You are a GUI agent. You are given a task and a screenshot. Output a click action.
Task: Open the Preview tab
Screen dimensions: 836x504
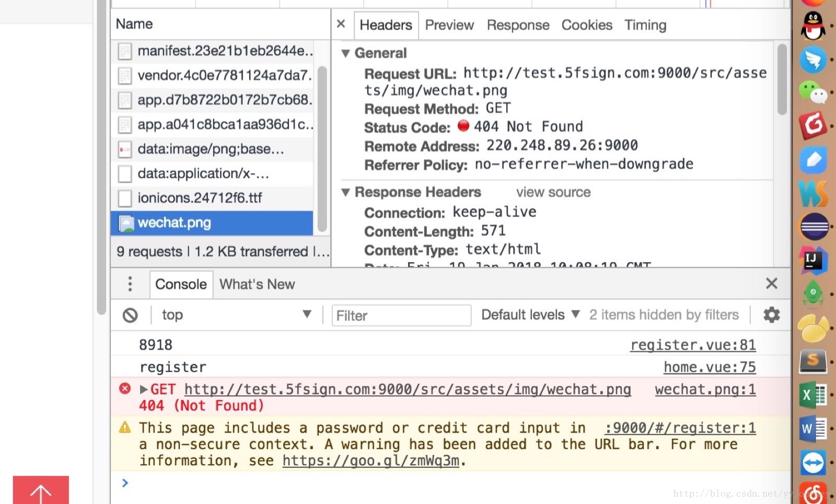tap(449, 25)
